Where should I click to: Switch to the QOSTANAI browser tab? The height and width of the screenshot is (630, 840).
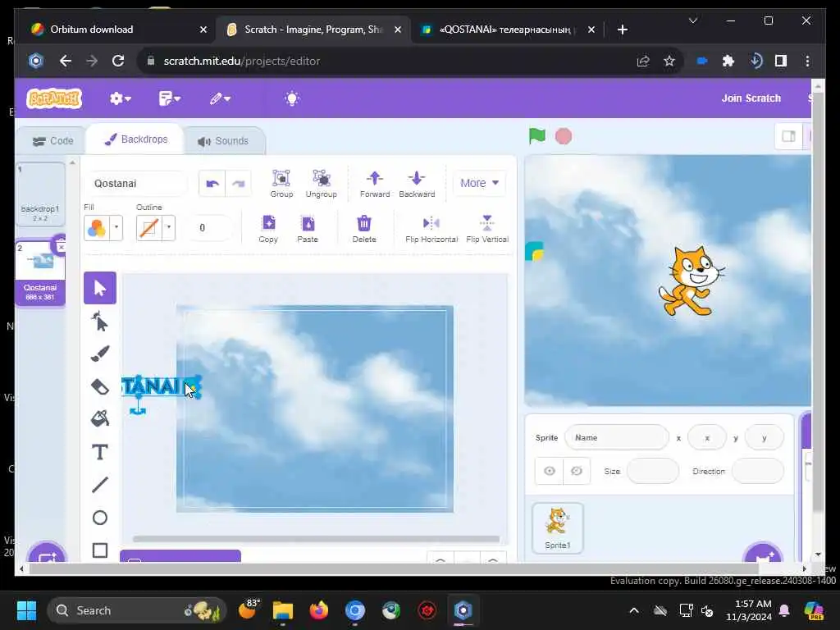[507, 30]
